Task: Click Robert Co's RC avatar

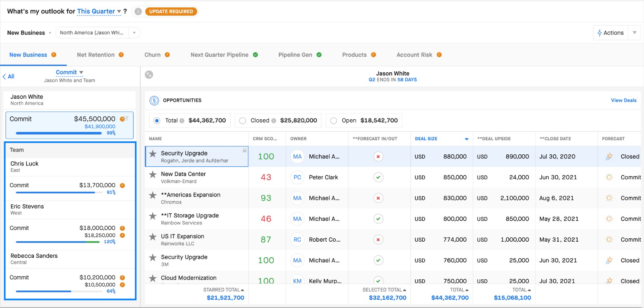Action: [297, 240]
